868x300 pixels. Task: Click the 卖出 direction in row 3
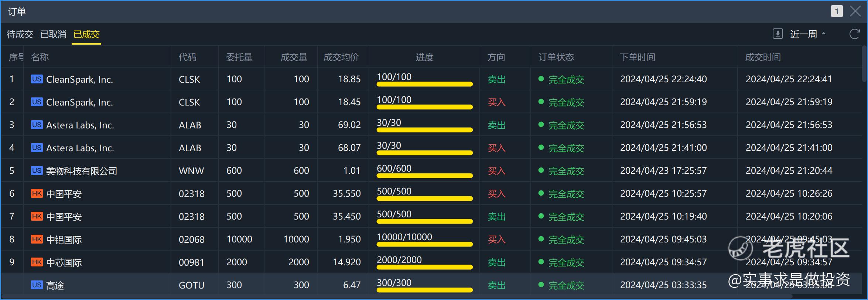[496, 125]
